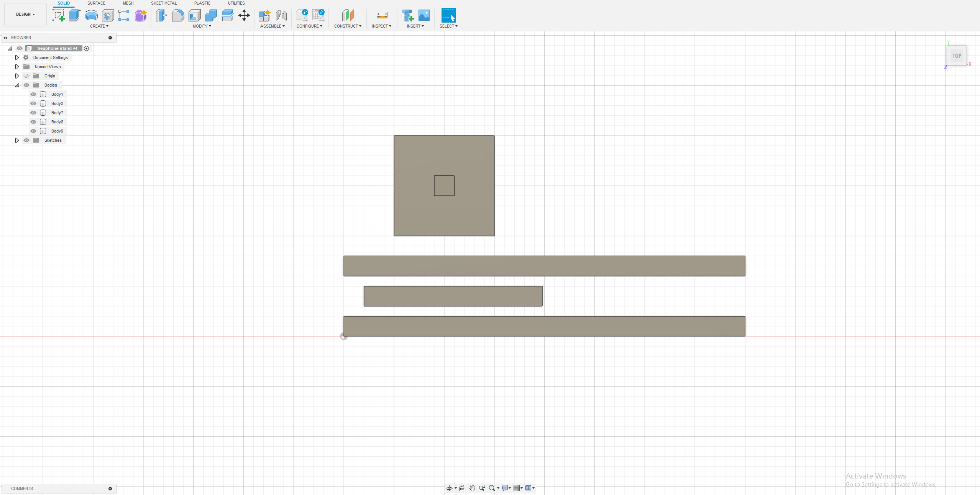This screenshot has height=495, width=980.
Task: Click the Zoom Window icon
Action: click(492, 488)
